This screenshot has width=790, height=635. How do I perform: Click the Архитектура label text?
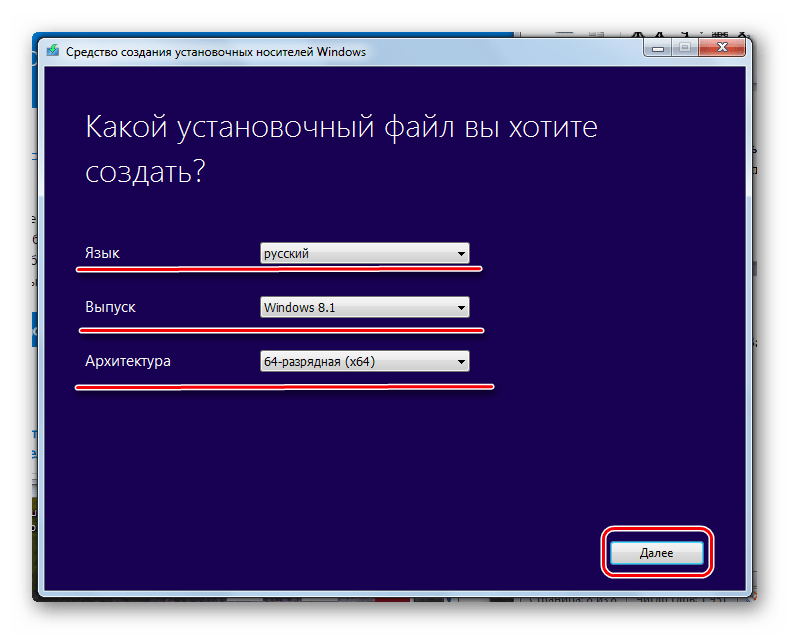coord(128,361)
